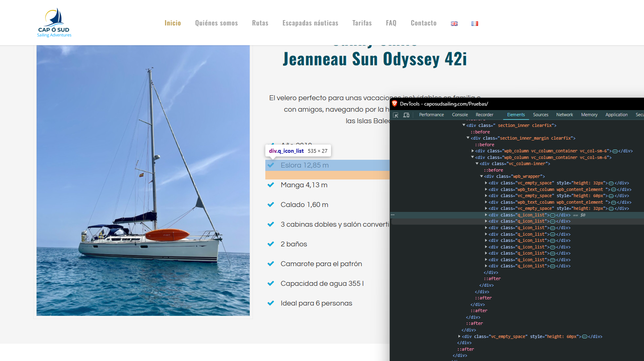Click the checkmark icon beside Manga 4,13 m
This screenshot has height=361, width=644.
click(x=271, y=185)
